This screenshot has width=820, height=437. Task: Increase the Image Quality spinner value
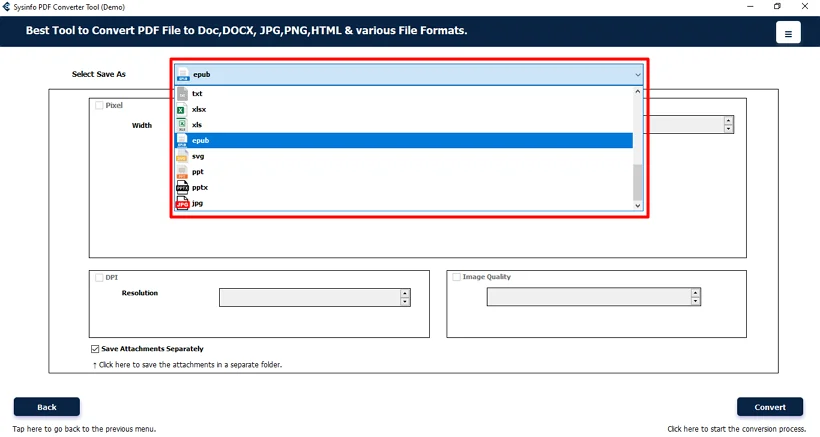coord(695,293)
